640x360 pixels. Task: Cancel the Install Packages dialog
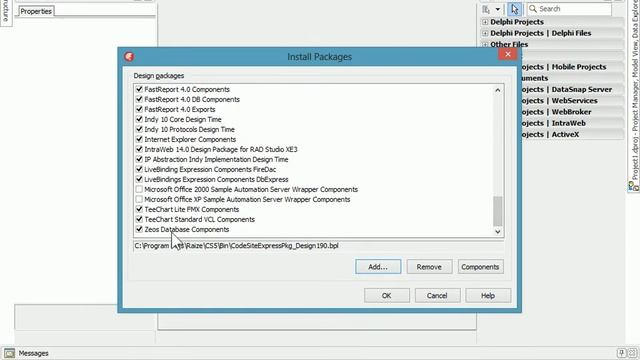coord(437,296)
